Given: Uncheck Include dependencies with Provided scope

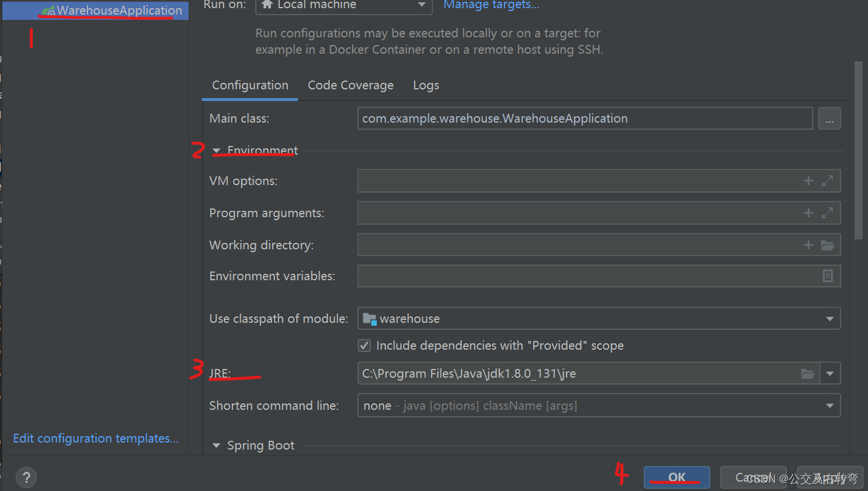Looking at the screenshot, I should [x=364, y=345].
